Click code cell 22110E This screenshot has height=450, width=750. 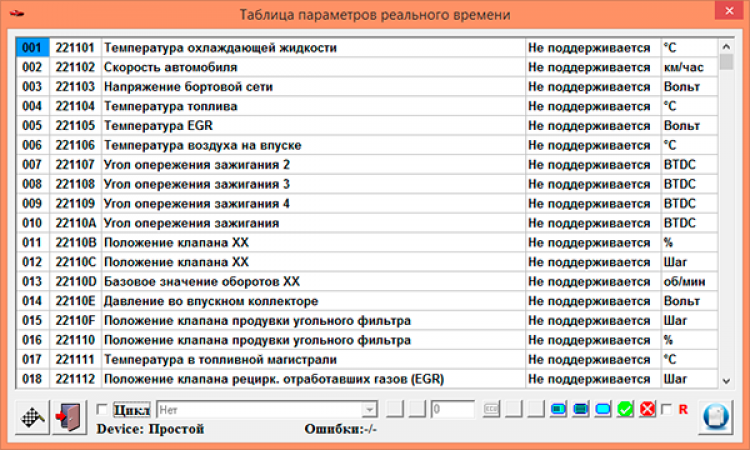(76, 301)
